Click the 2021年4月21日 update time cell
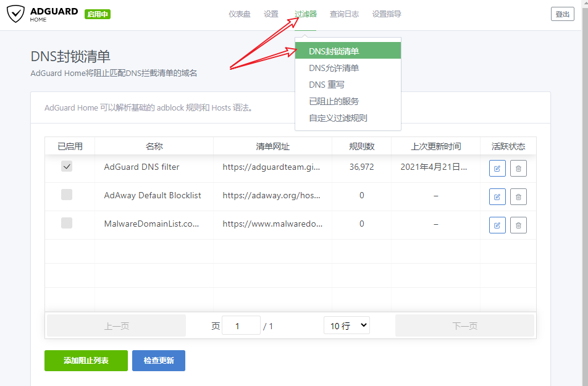 pyautogui.click(x=434, y=167)
